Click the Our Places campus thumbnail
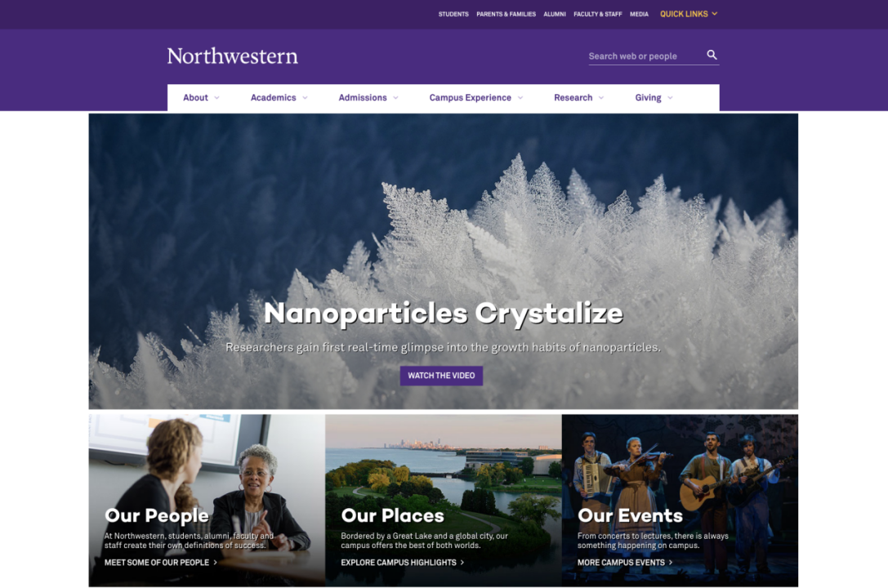Image resolution: width=888 pixels, height=588 pixels. point(444,501)
